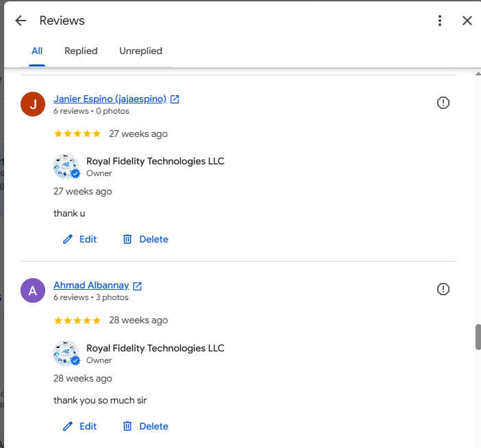Click external link icon beside Ahmad Albannay
481x448 pixels.
137,286
